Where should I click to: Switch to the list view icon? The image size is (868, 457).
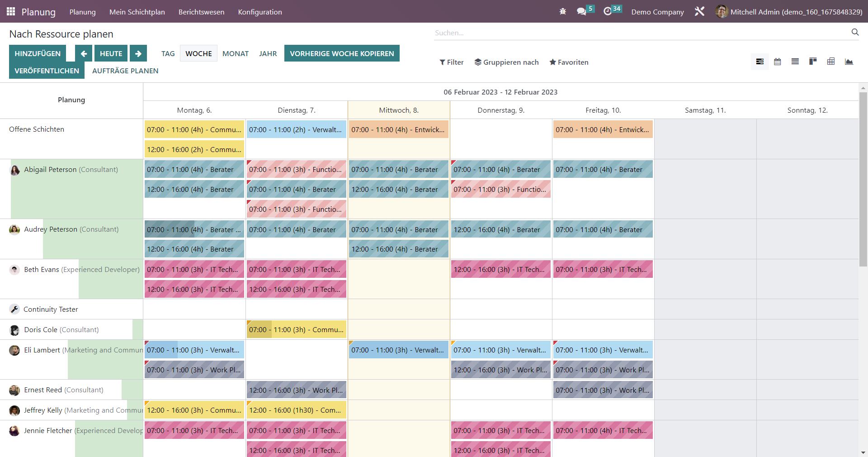point(795,62)
